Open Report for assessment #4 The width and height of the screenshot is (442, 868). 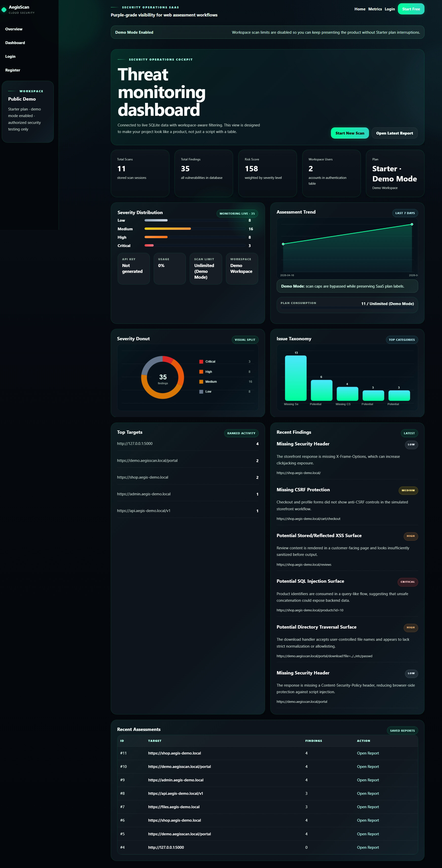pyautogui.click(x=368, y=847)
